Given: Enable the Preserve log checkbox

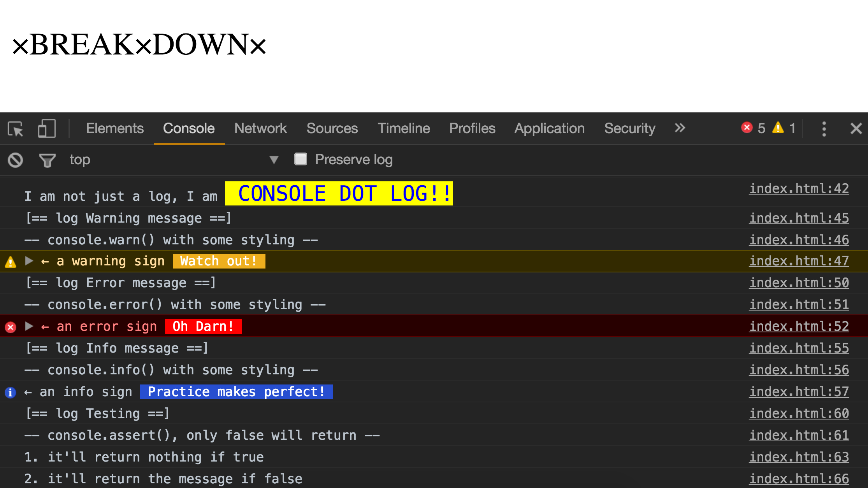Looking at the screenshot, I should 300,159.
